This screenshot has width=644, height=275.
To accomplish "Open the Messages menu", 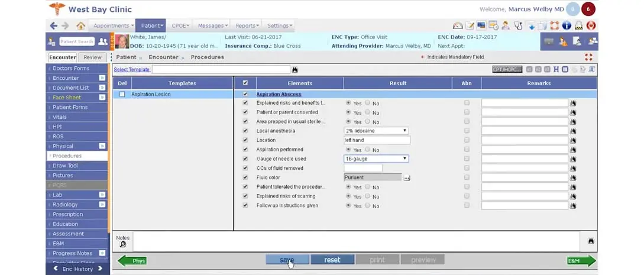I will point(212,25).
